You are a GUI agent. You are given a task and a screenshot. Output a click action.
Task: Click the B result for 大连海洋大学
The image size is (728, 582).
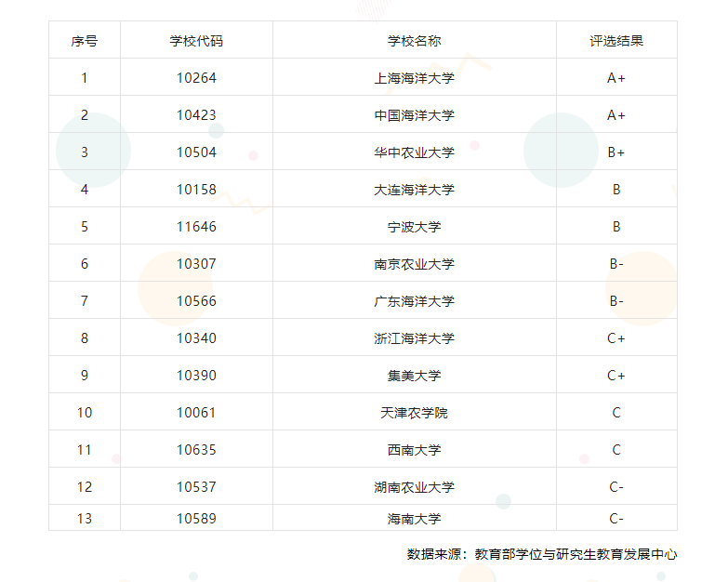tap(616, 189)
